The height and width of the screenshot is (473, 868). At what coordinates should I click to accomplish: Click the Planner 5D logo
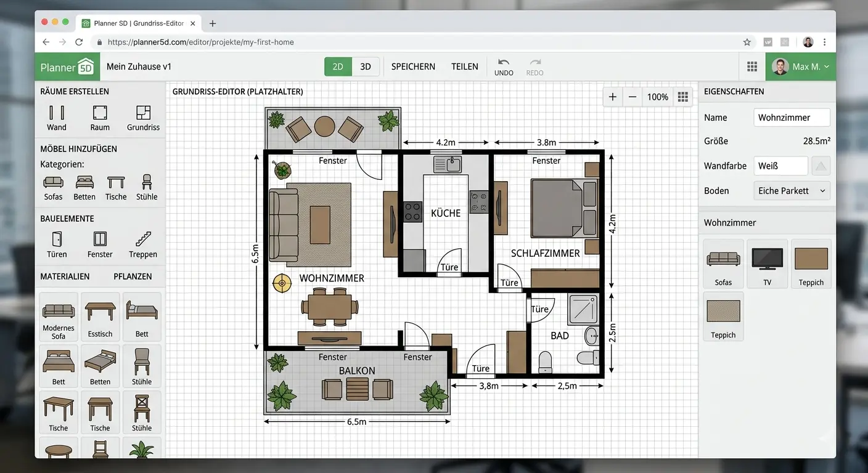point(67,67)
